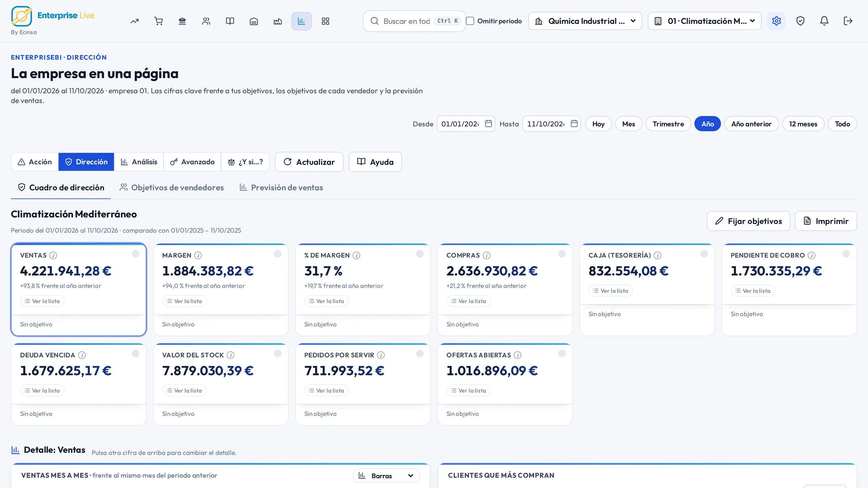Click info icon next to OFERTAS ABIERTAS
868x488 pixels.
coord(518,355)
